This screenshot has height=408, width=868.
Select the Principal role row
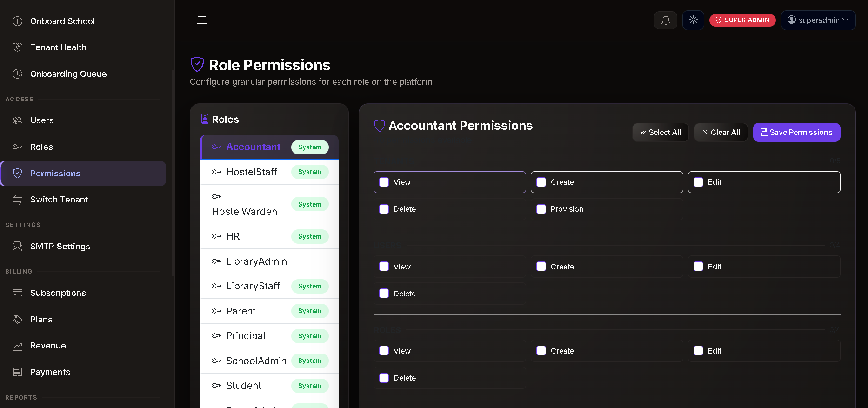pyautogui.click(x=269, y=336)
